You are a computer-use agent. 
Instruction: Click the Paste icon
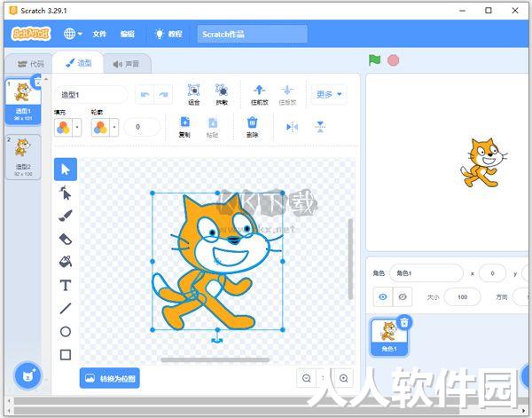point(213,127)
